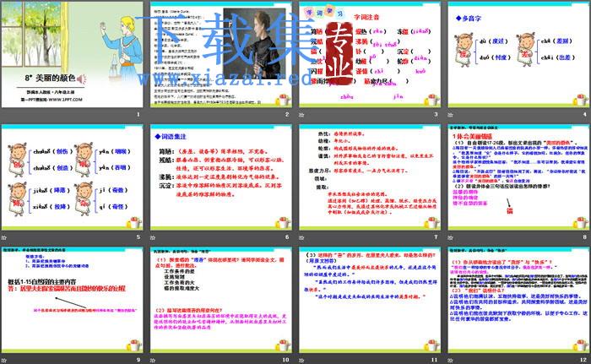Click the animation star icon under slide 12
This screenshot has width=591, height=364.
click(450, 361)
